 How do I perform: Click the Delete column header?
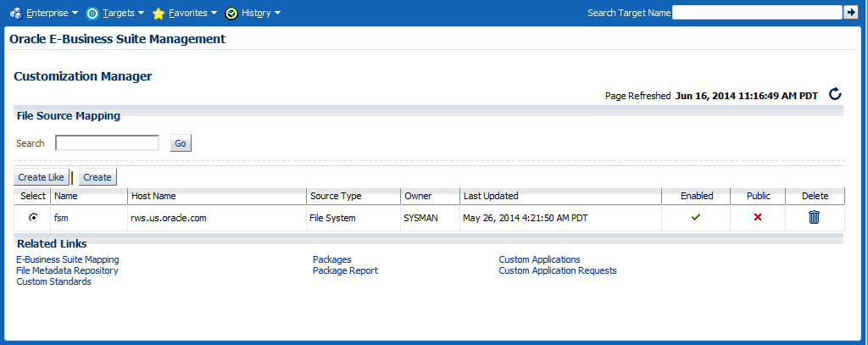tap(815, 196)
